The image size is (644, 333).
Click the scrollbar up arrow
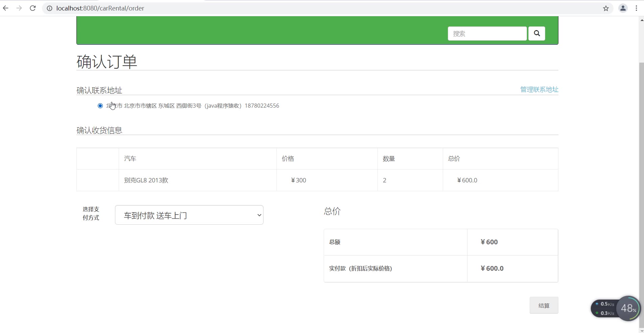(x=641, y=20)
